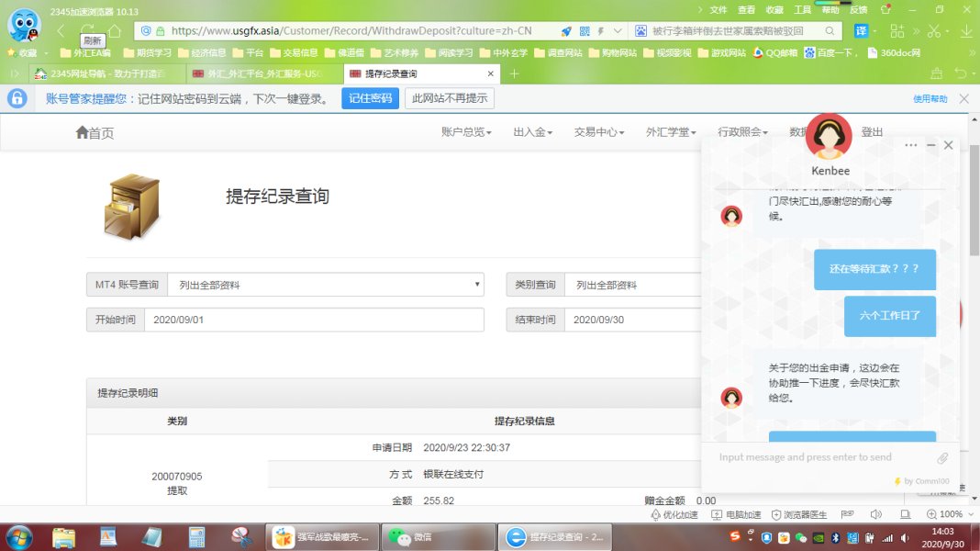
Task: Open the calculator from the Windows taskbar
Action: 196,536
